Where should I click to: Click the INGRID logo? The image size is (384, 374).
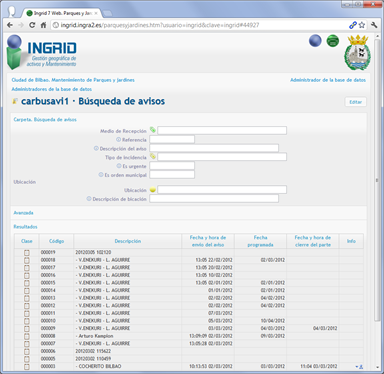[42, 52]
